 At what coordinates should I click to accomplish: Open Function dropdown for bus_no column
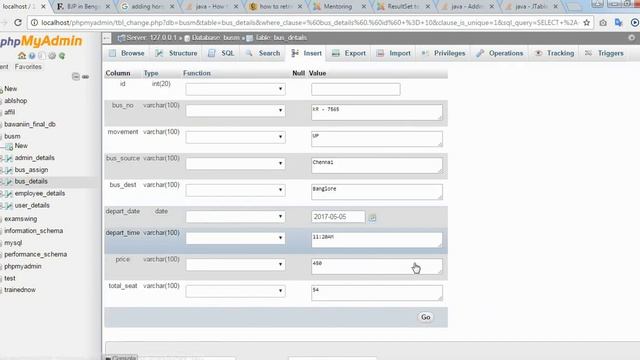tap(236, 111)
